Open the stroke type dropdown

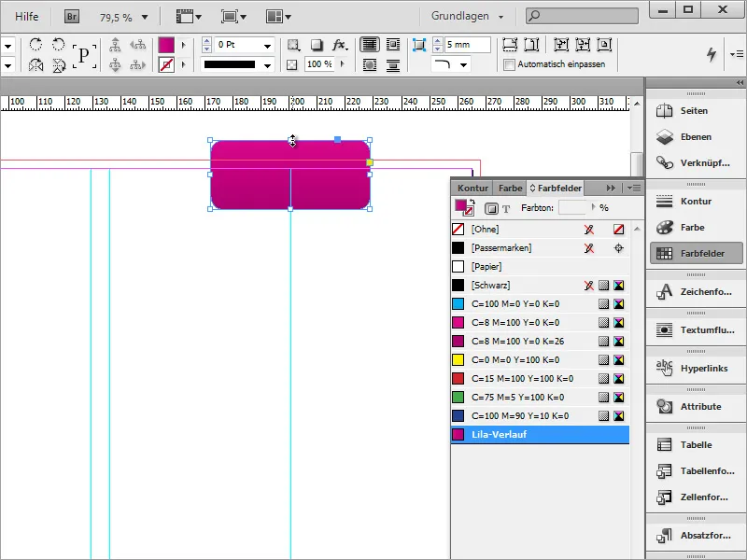pos(267,65)
